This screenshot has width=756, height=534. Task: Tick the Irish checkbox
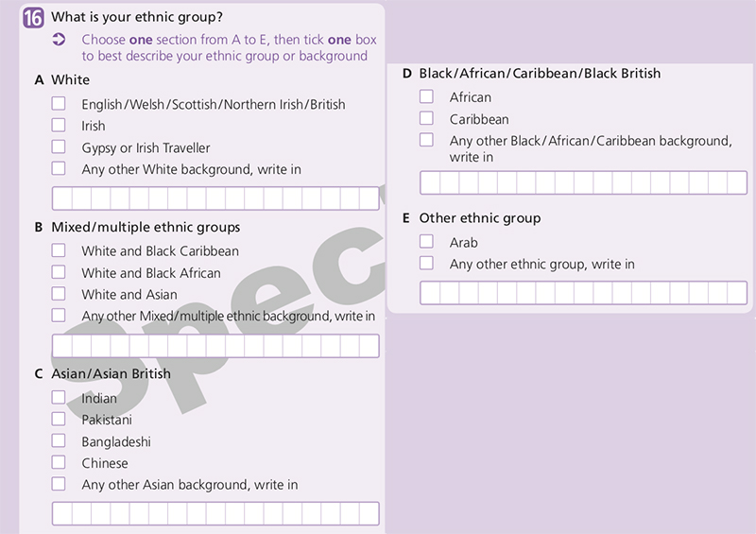click(x=59, y=126)
